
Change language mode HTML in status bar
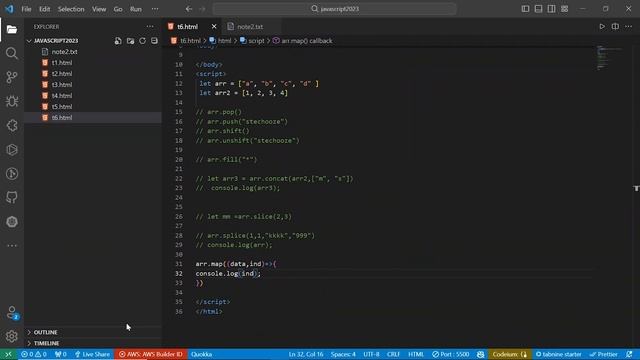(416, 354)
